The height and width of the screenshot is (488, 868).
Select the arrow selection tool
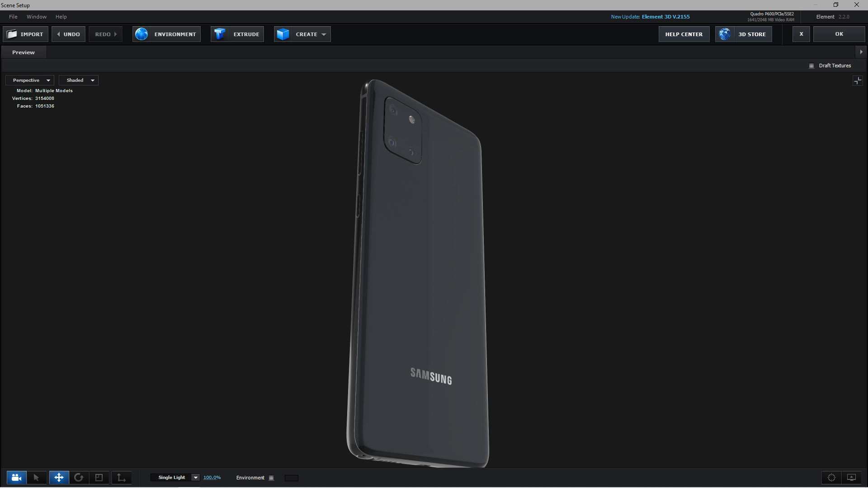[x=37, y=478]
